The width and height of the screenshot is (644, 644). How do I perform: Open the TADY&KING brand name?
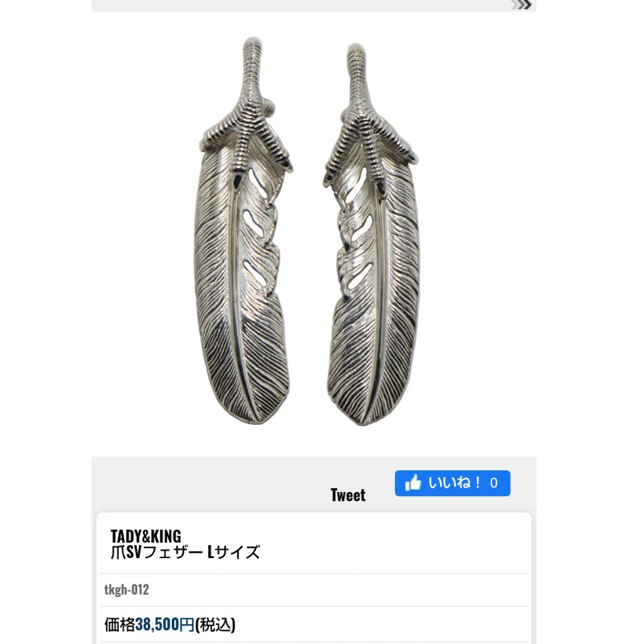pyautogui.click(x=146, y=536)
